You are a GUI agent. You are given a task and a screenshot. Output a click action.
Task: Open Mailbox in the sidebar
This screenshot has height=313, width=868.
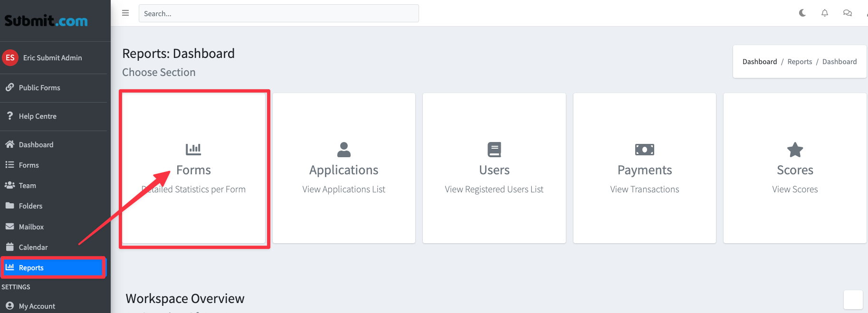pos(31,227)
